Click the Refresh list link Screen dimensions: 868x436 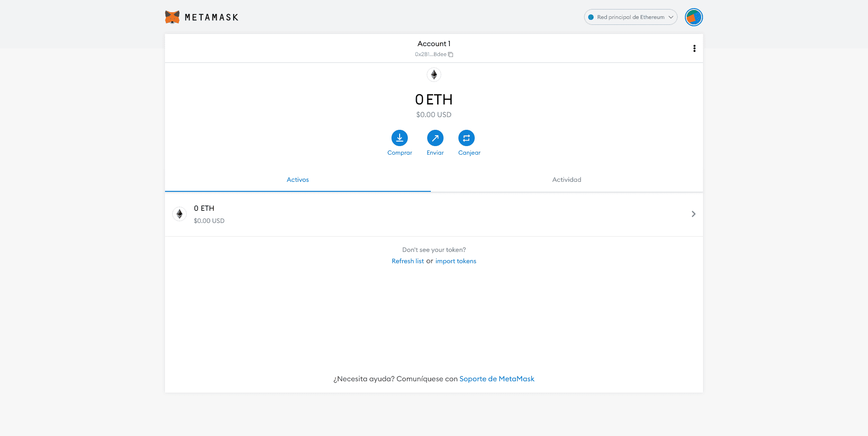(408, 261)
